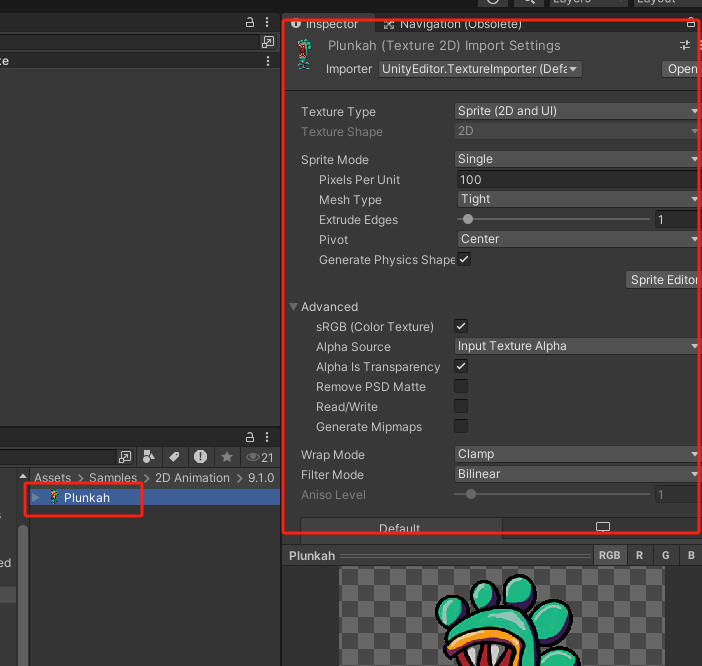702x666 pixels.
Task: Switch to the Navigation (Obsolete) tab
Action: coord(453,24)
